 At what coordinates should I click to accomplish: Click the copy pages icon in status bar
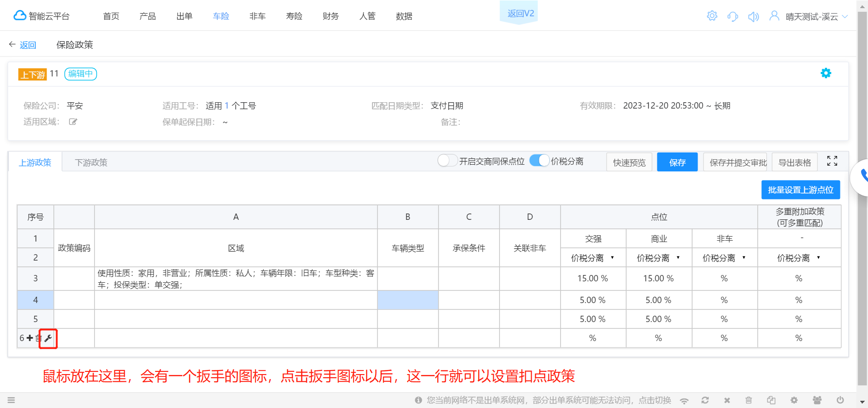tap(771, 400)
